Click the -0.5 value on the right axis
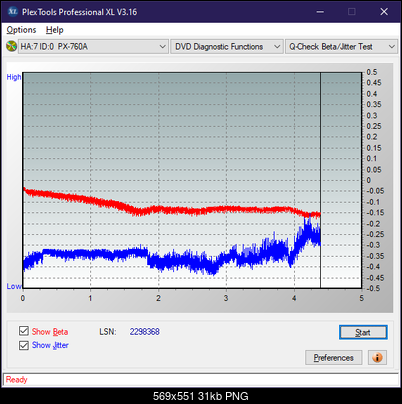Screen dimensions: 402x404 [x=373, y=288]
